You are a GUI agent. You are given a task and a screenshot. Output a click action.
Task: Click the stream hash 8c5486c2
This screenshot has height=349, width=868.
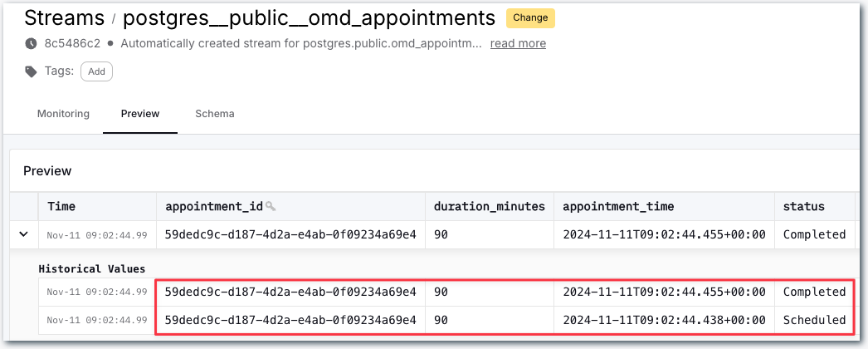click(73, 43)
